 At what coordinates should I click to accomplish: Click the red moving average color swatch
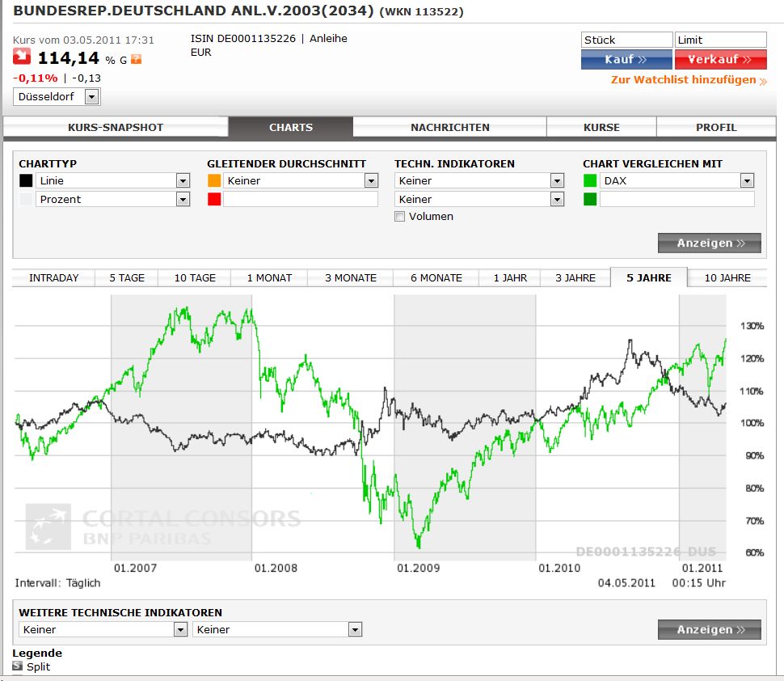click(x=214, y=199)
